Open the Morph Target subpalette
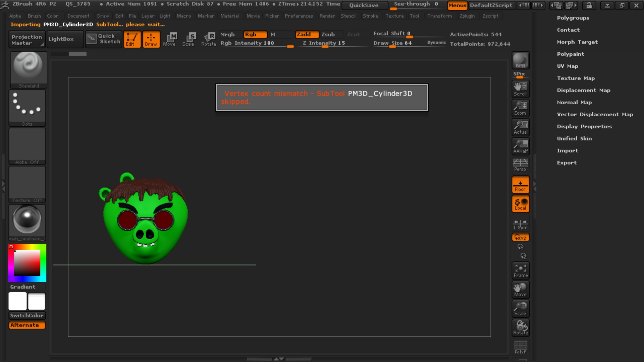Viewport: 644px width, 362px height. point(577,42)
